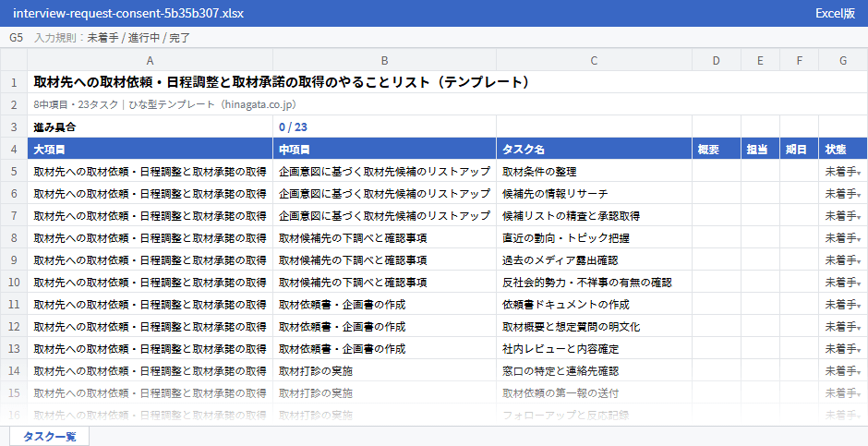Click 取材依頼書・企画書の作成 in row 11
Screen dimensions: 868x446
[x=385, y=304]
